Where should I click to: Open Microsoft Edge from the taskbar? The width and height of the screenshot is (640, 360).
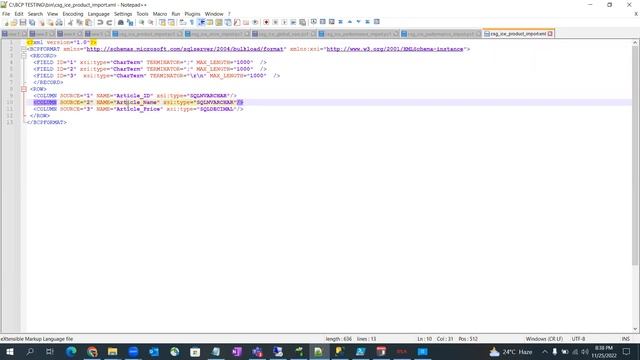(71, 351)
